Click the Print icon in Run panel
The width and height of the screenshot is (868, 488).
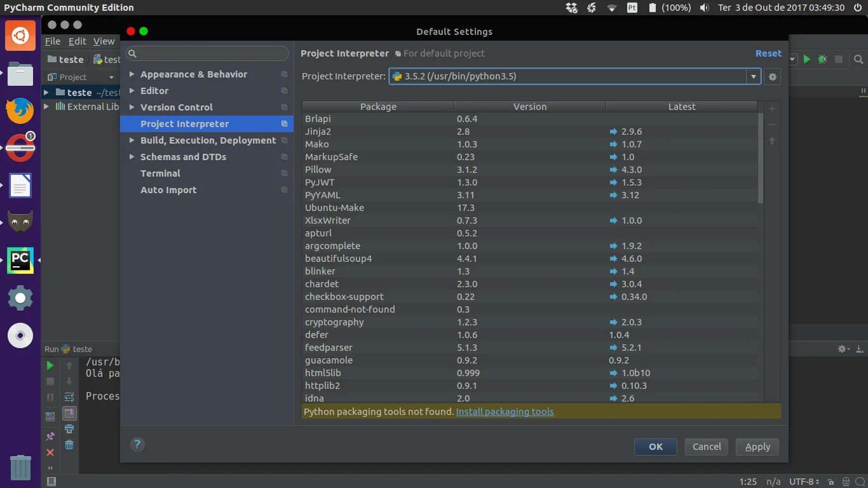point(69,429)
